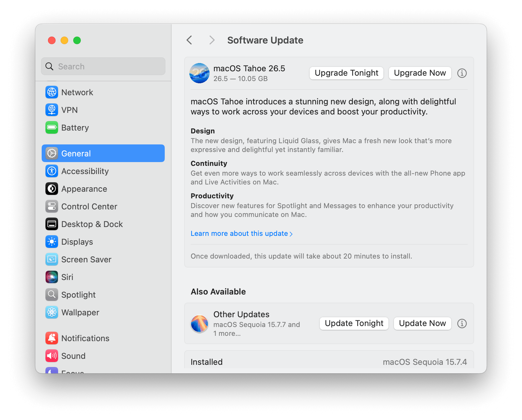522x420 pixels.
Task: Click the Update Tonight button
Action: (x=354, y=323)
